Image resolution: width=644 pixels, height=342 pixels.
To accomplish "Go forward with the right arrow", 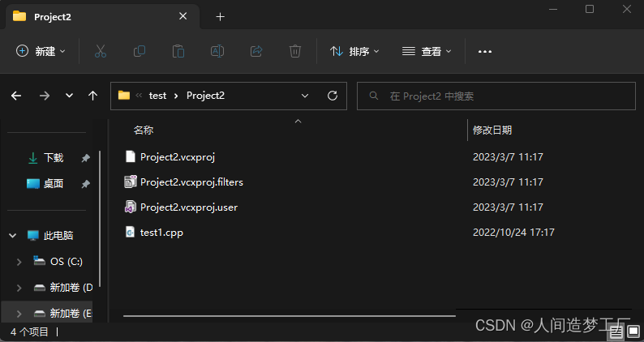I will (x=45, y=96).
